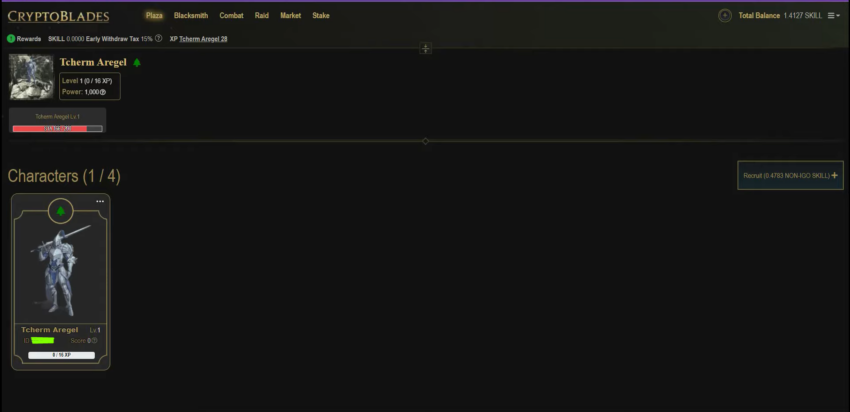The image size is (850, 412).
Task: Click the green Rewards claim icon
Action: [11, 39]
